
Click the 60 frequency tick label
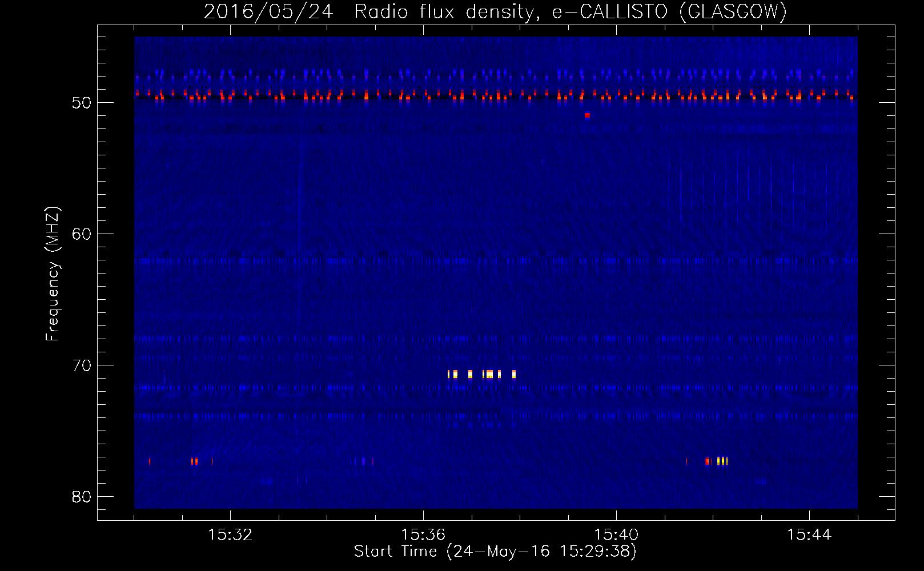(x=82, y=234)
